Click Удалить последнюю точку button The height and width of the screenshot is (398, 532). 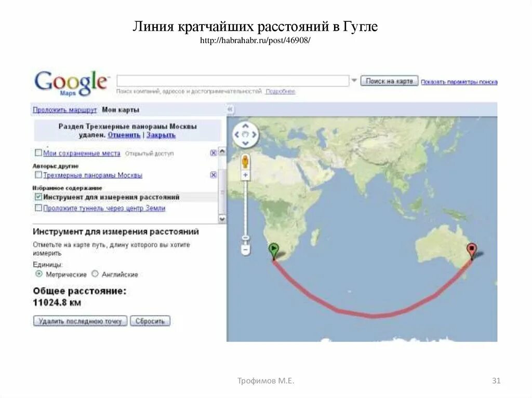(80, 321)
